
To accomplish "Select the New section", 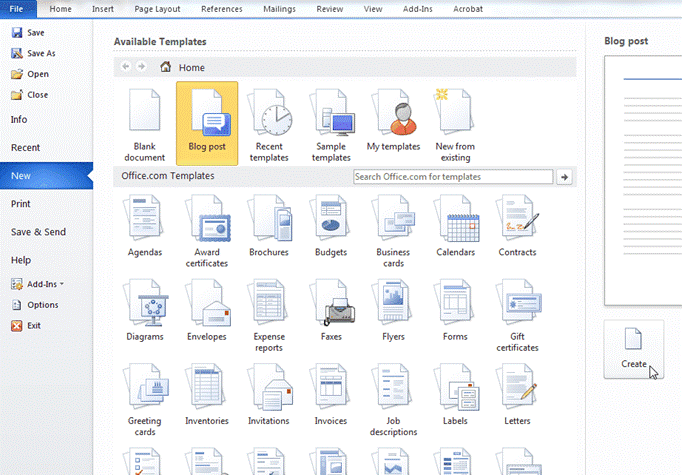I will coord(47,176).
